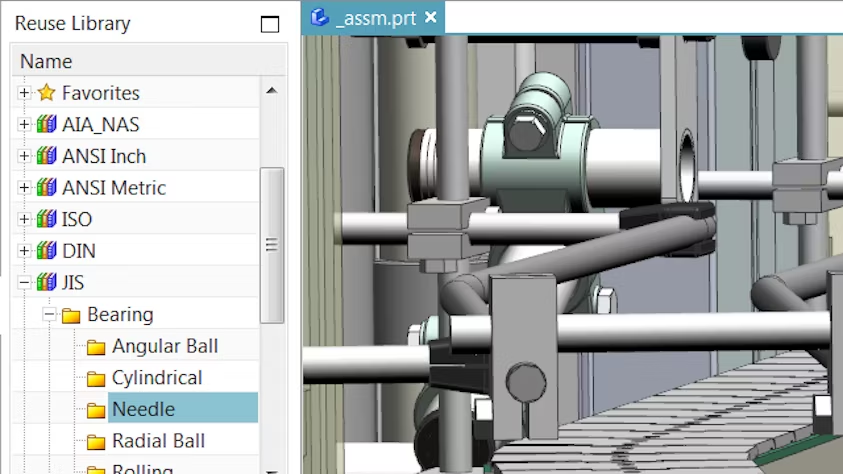
Task: Maximize the Reuse Library panel
Action: pyautogui.click(x=270, y=24)
